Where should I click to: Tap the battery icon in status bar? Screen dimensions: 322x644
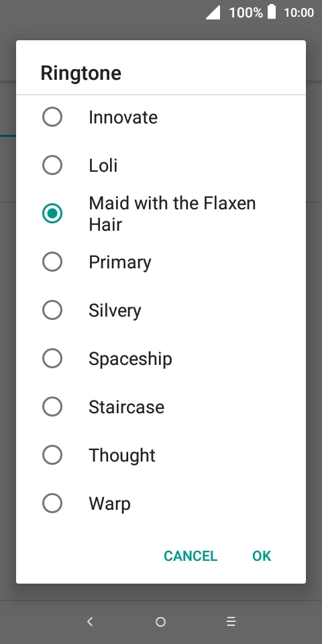click(272, 11)
